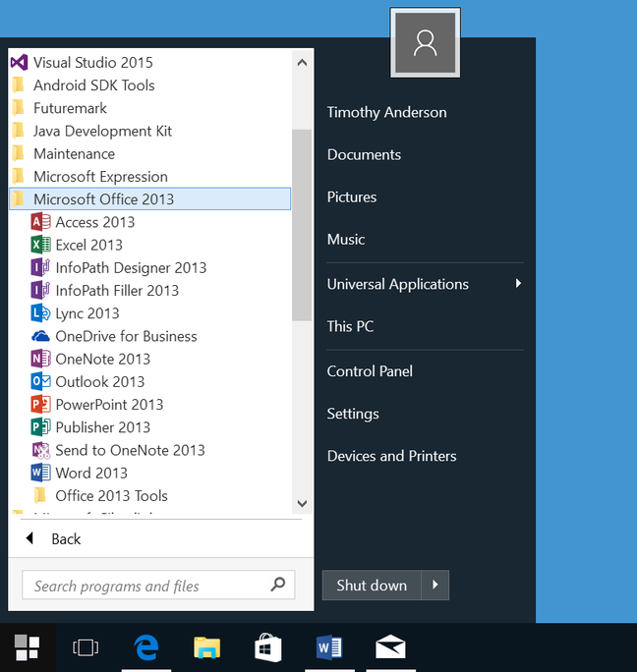
Task: Open Visual Studio 2015 icon
Action: (19, 63)
